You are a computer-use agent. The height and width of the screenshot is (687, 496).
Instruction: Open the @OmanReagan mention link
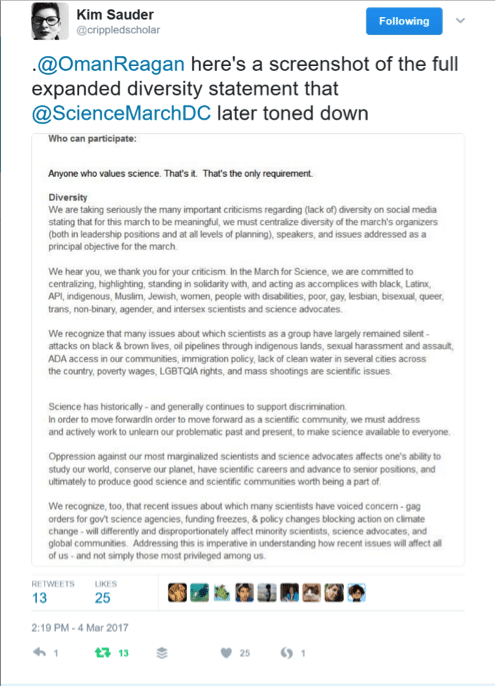[111, 64]
